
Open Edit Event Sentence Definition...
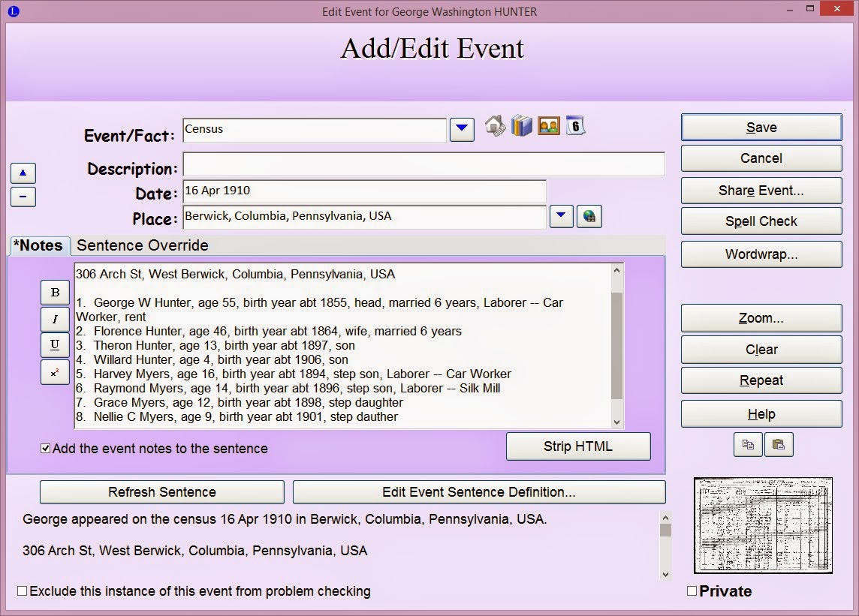pyautogui.click(x=479, y=492)
